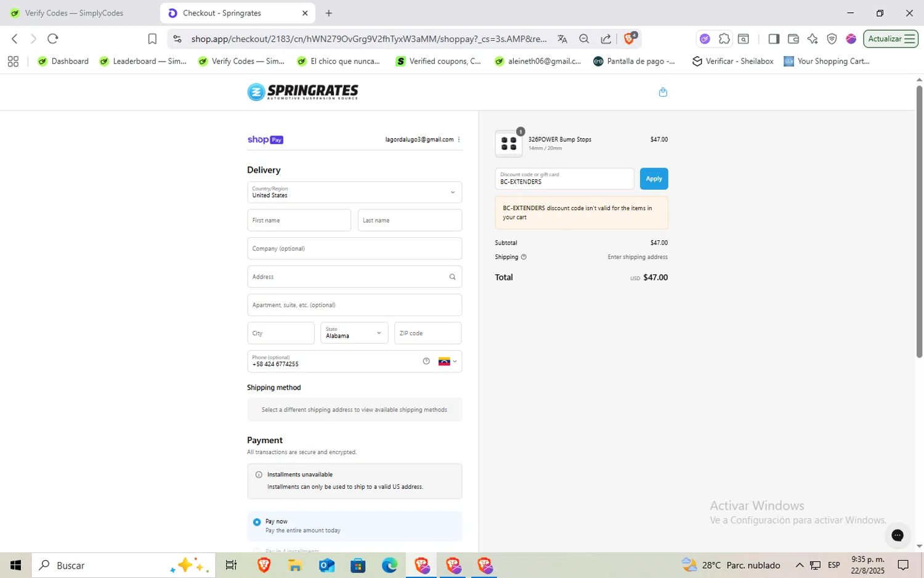This screenshot has height=578, width=924.
Task: Open Pantalla de pago bookmark
Action: click(634, 61)
